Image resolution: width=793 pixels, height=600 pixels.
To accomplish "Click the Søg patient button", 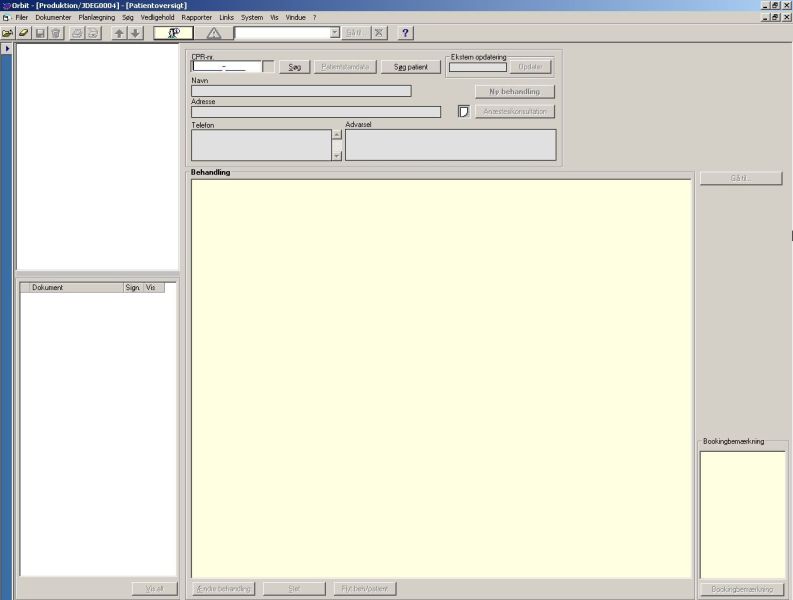I will point(411,67).
